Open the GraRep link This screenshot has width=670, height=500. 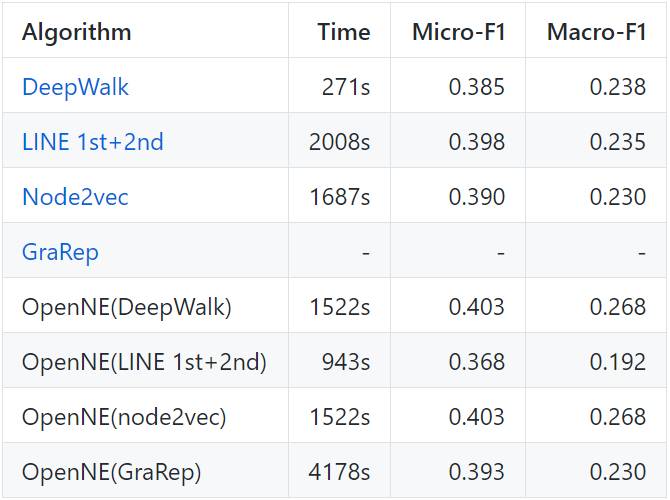60,252
